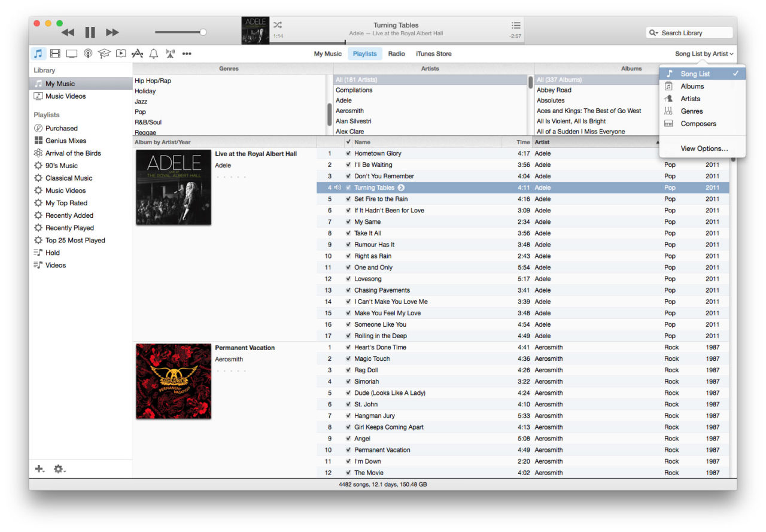
Task: Select the TV Shows icon
Action: click(72, 53)
